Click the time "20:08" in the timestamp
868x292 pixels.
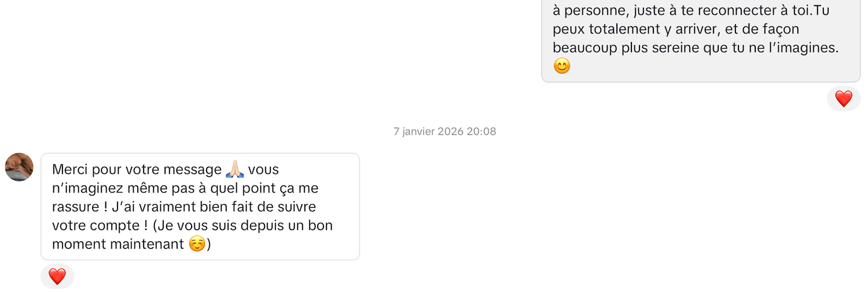pos(481,132)
